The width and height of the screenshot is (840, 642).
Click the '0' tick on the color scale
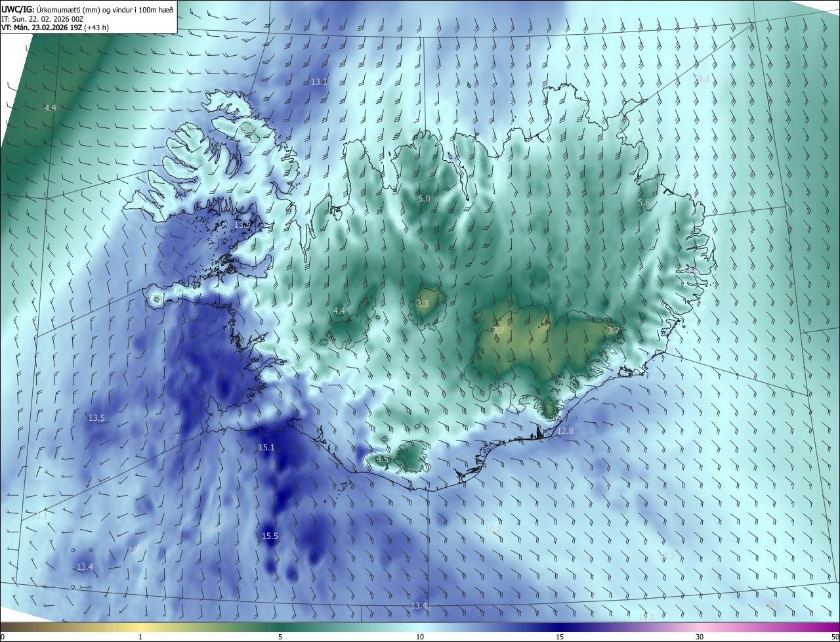coord(3,637)
